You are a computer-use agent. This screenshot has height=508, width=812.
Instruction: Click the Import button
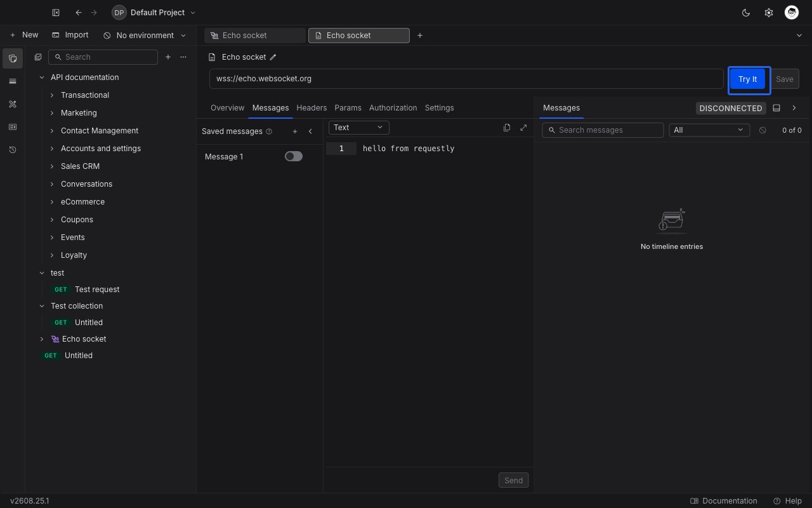tap(70, 36)
